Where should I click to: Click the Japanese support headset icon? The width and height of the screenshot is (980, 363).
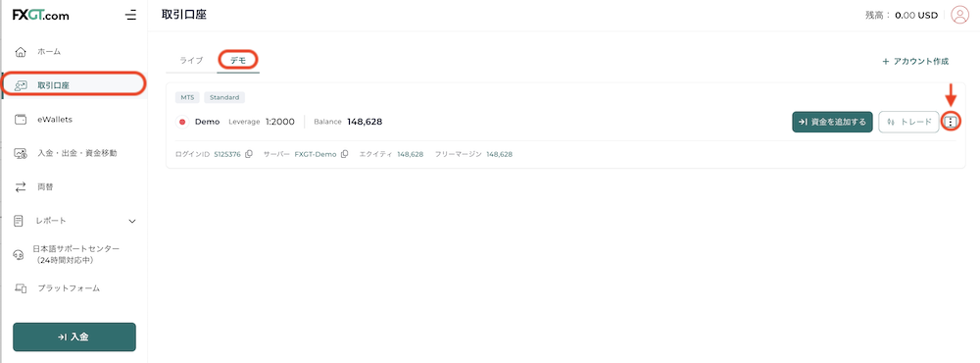20,255
